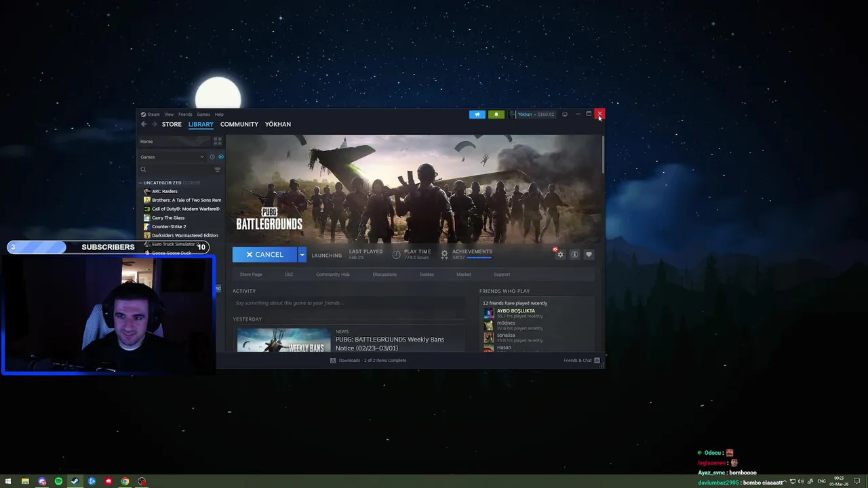Open the Community Hub link

point(333,274)
